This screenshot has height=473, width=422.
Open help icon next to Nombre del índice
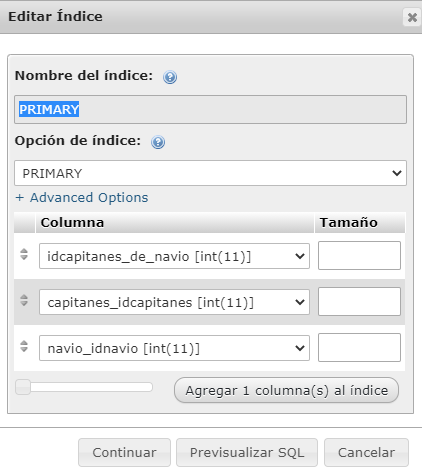coord(170,77)
